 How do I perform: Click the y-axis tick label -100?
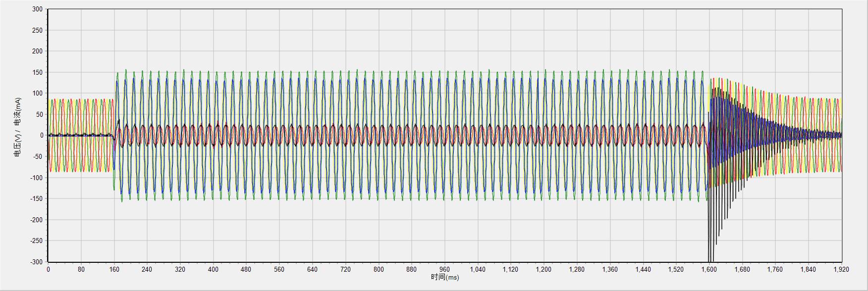(x=36, y=178)
